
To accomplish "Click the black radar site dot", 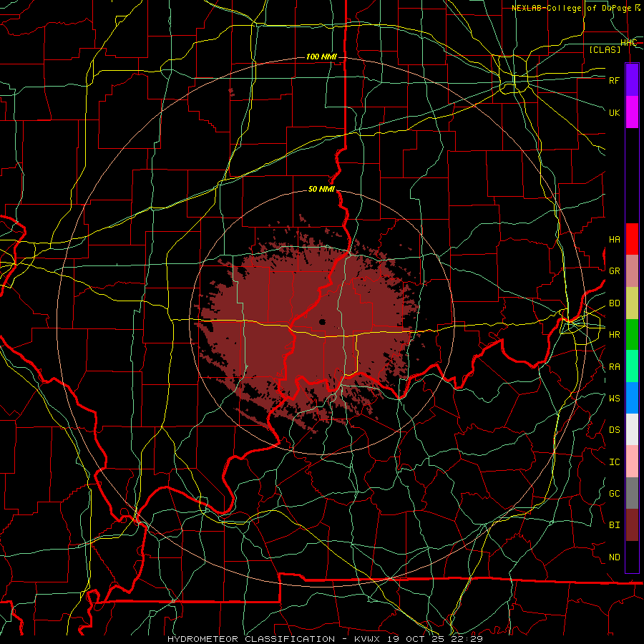I will (x=322, y=321).
